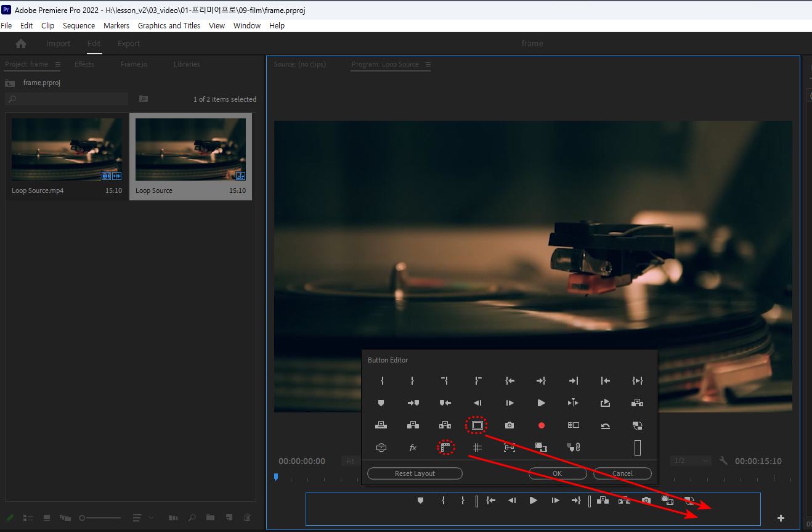Click the Play Around icon in Button Editor
The width and height of the screenshot is (812, 532).
coord(573,403)
